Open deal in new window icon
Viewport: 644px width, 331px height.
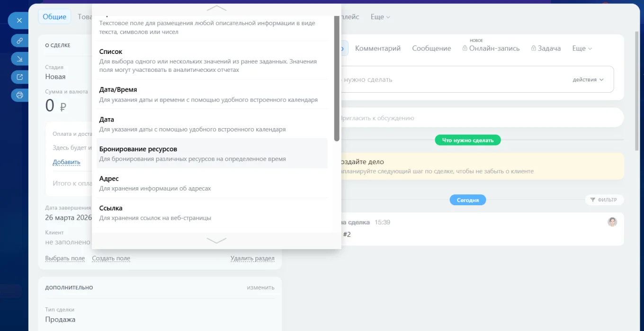click(19, 77)
